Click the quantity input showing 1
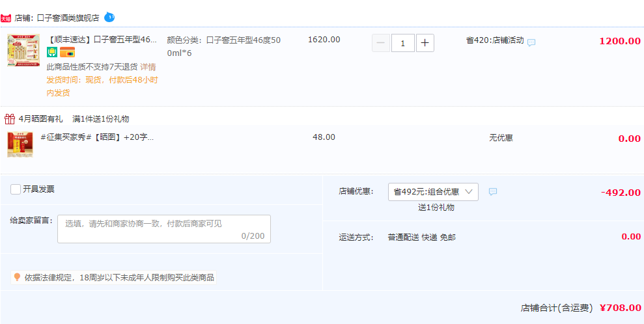The image size is (644, 324). [x=403, y=43]
